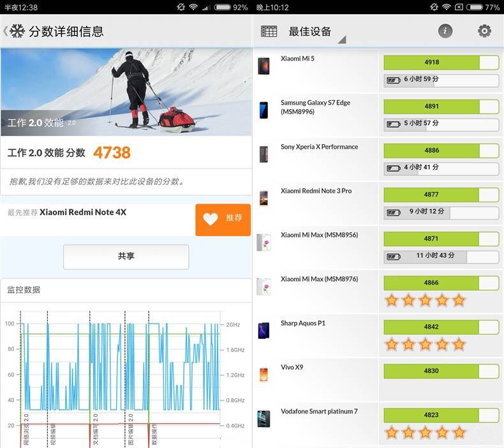
Task: Select the Xiaomi Redmi Note 3 Pro entry
Action: [x=316, y=191]
